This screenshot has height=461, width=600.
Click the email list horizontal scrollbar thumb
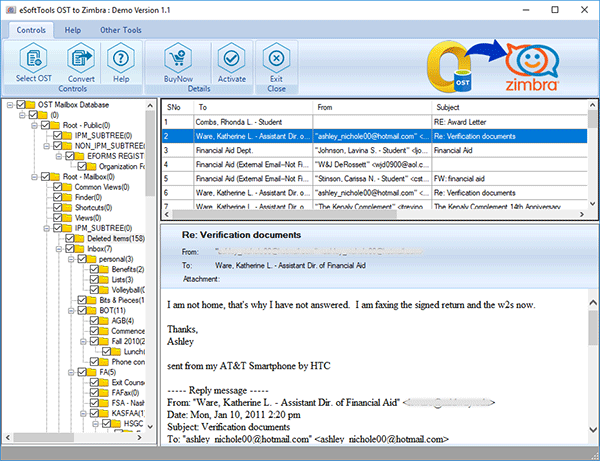pos(285,215)
